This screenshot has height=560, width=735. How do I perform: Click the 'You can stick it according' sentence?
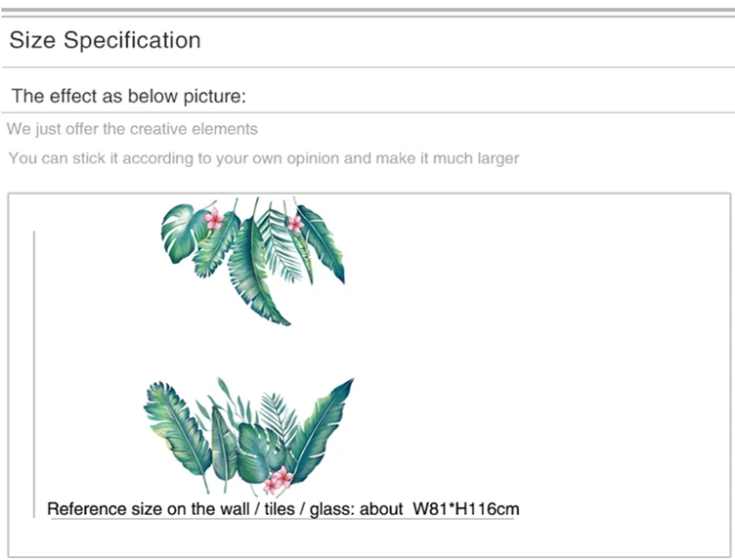tap(264, 158)
